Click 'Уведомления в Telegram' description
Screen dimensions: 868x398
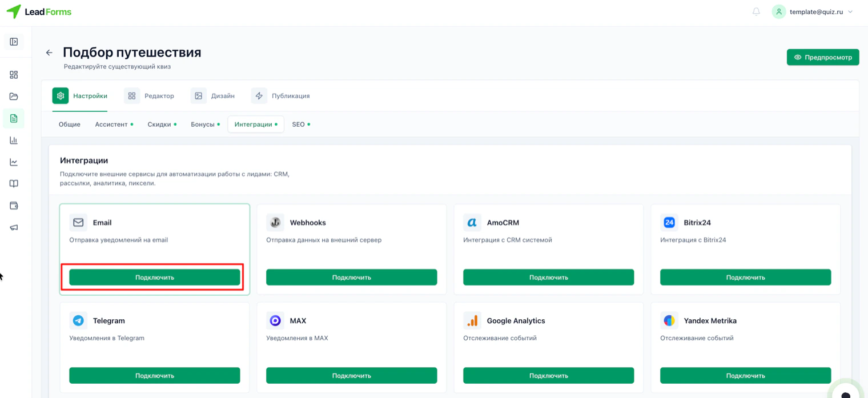click(107, 338)
